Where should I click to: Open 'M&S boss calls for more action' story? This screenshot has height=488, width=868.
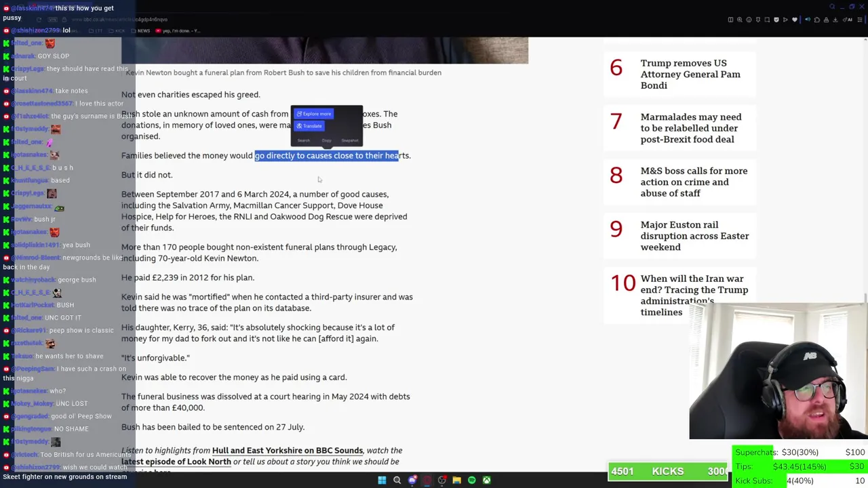click(694, 182)
